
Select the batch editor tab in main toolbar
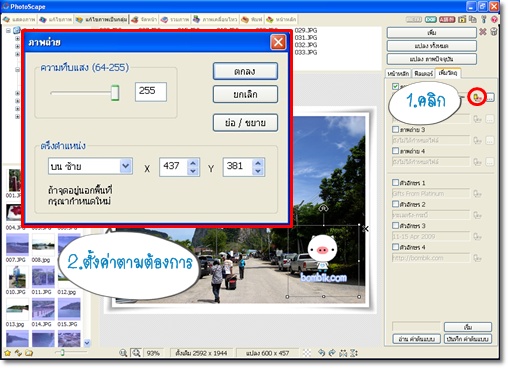(x=101, y=20)
